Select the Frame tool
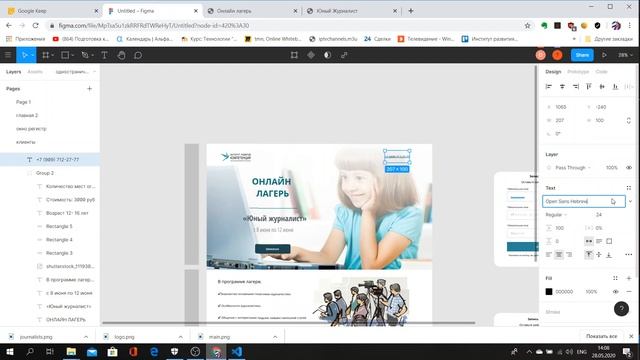 (x=45, y=55)
